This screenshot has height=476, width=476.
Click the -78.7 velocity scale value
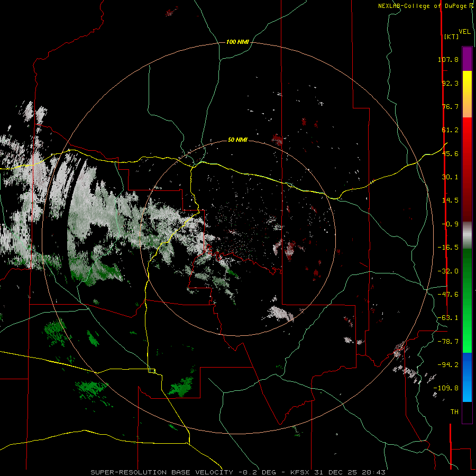[448, 342]
